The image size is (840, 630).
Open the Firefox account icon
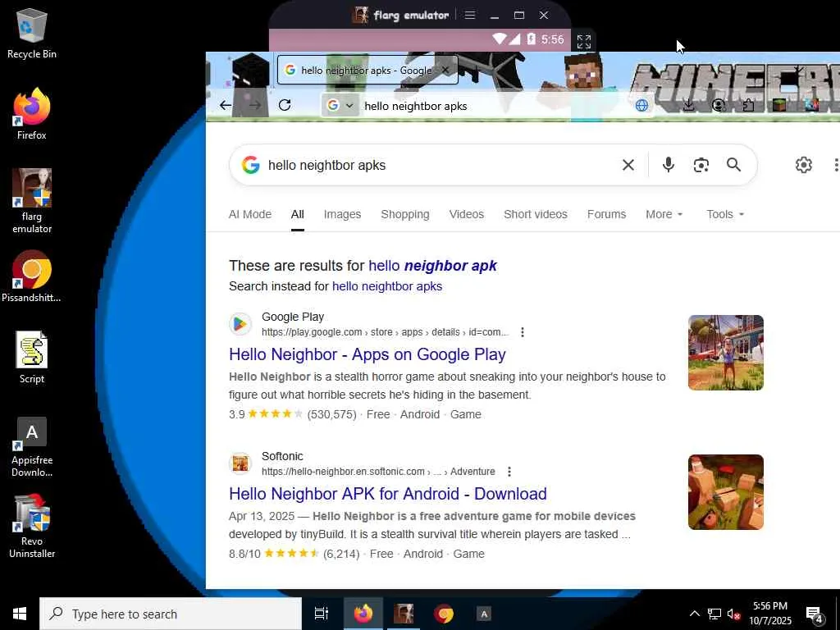[719, 106]
